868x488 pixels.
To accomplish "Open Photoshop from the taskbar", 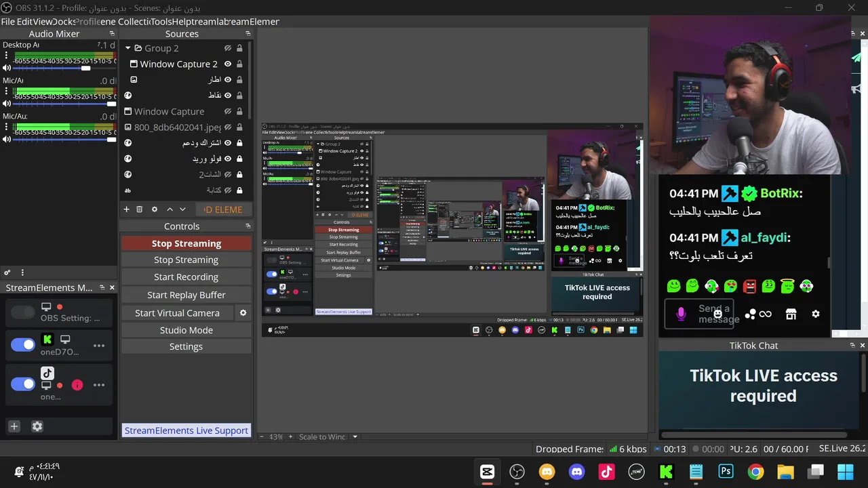I will (x=726, y=472).
